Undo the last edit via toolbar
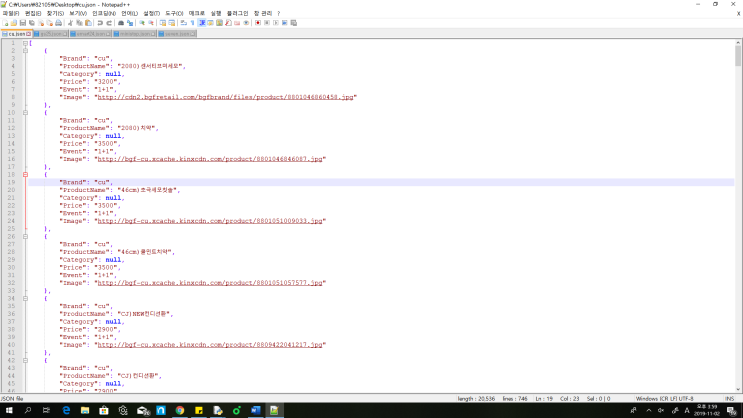 pos(100,23)
